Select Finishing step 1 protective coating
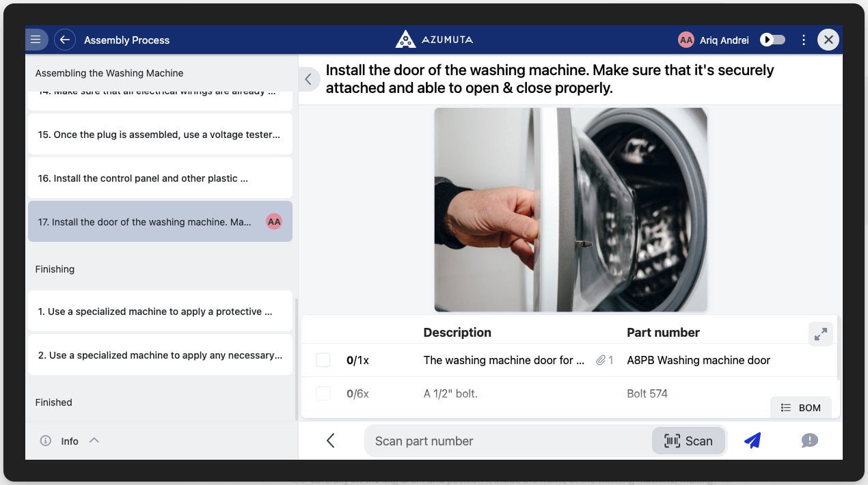 point(160,311)
